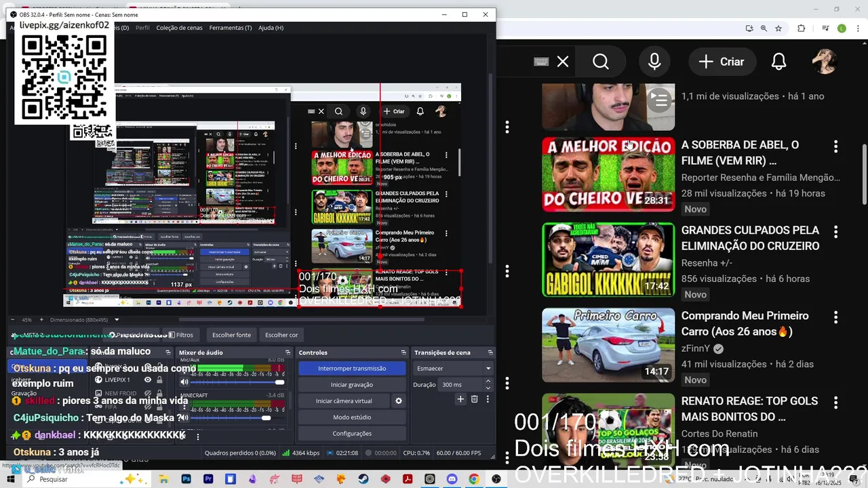Open Chrome from the Windows taskbar

[x=474, y=479]
